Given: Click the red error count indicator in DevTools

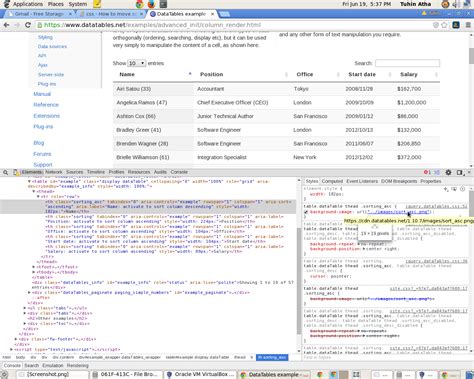Looking at the screenshot, I should point(427,172).
